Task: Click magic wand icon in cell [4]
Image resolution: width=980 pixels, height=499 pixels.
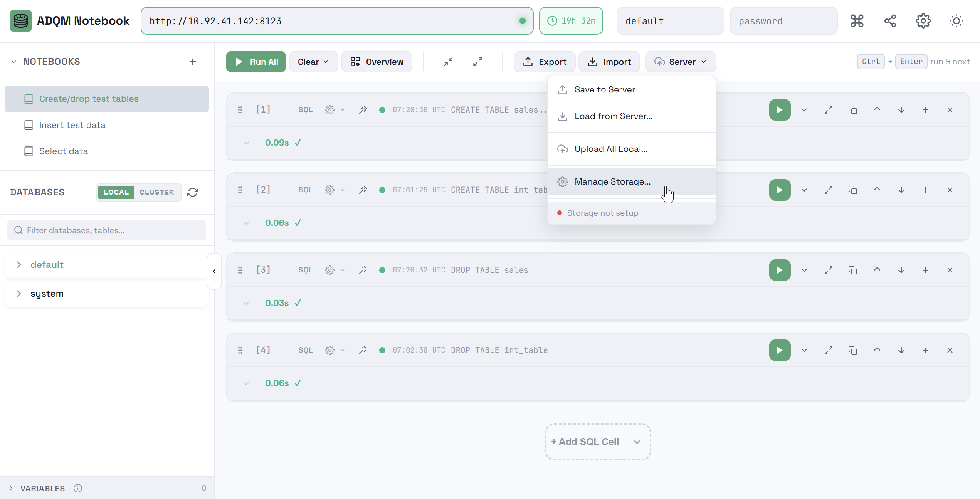Action: (x=363, y=350)
